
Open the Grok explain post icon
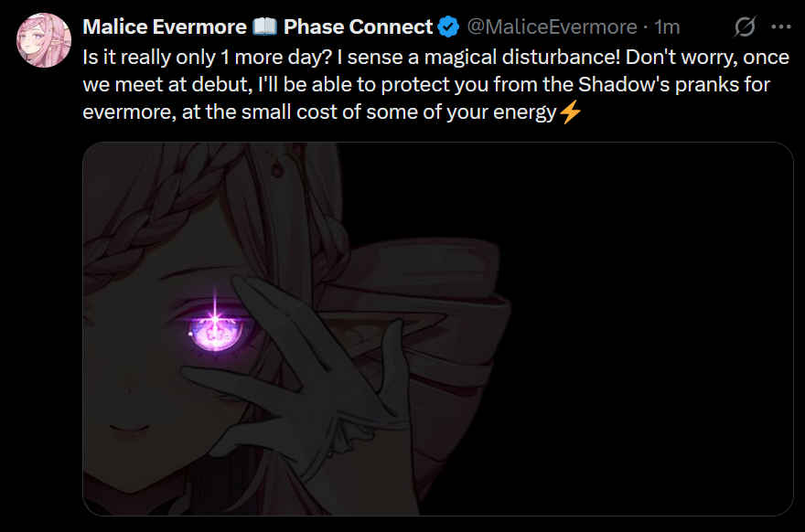[x=745, y=27]
